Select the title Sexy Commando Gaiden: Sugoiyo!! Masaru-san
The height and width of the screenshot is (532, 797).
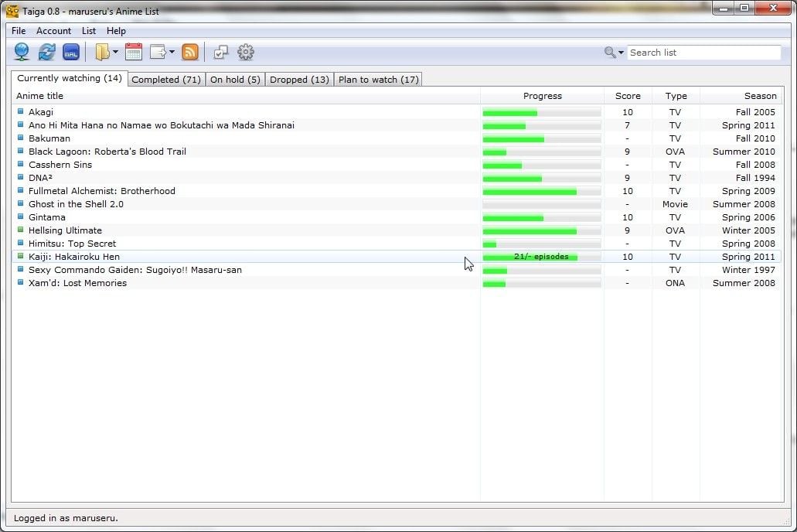135,270
